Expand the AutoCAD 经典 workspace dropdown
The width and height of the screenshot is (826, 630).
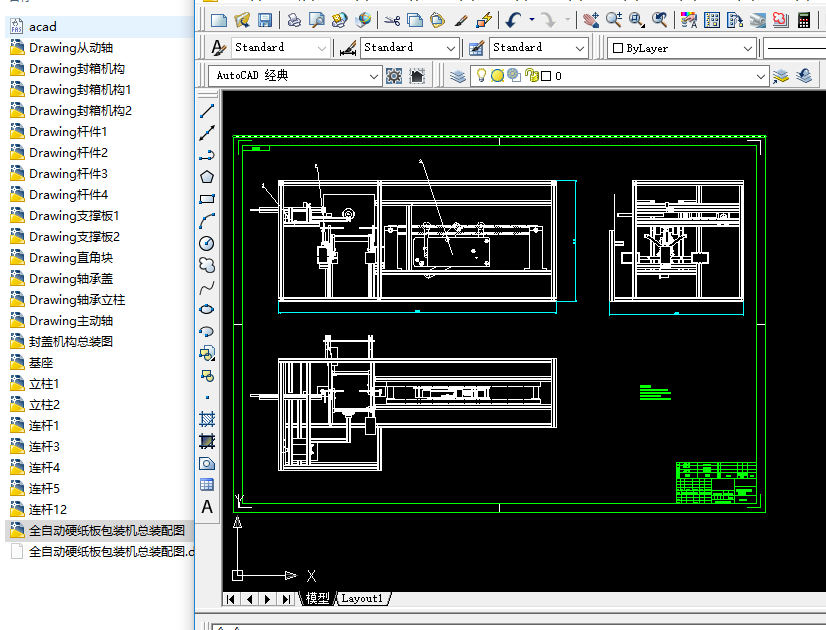click(374, 76)
